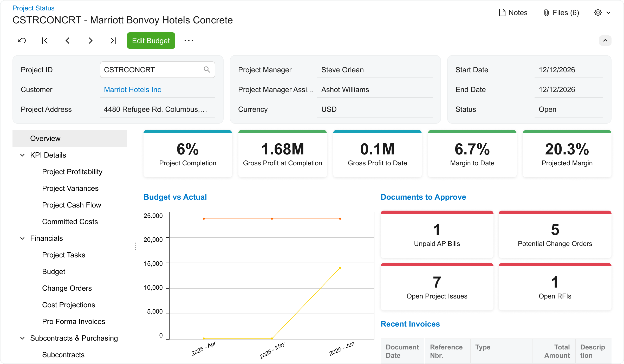Open the attached Files list
Screen dimensions: 624x364
click(x=561, y=12)
